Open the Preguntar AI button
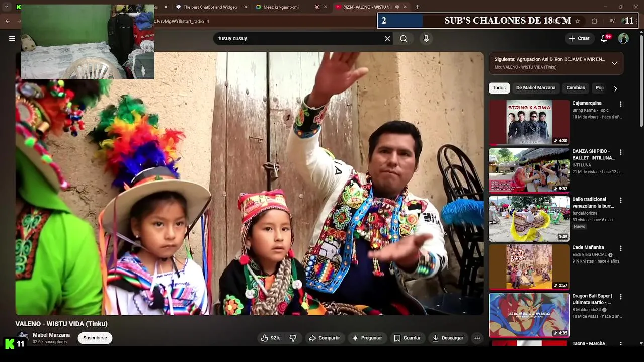The height and width of the screenshot is (362, 644). 367,338
